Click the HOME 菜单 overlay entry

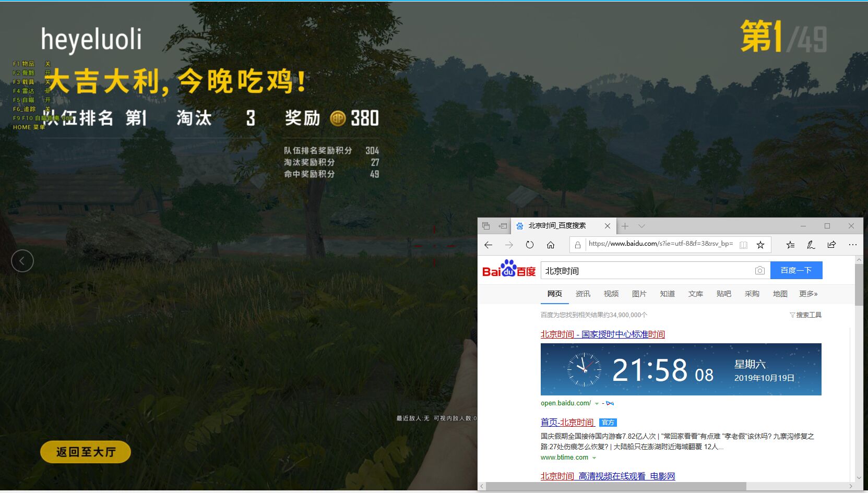[x=29, y=127]
